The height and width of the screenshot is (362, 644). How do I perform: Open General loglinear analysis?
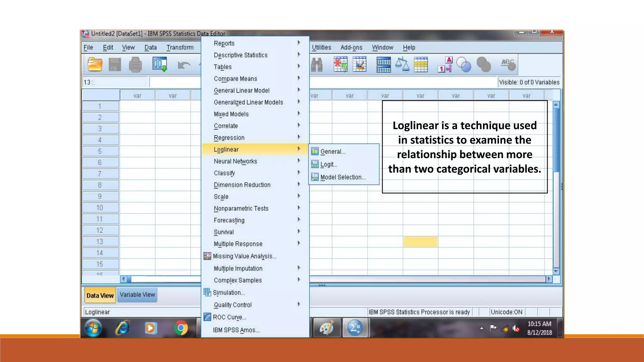[x=344, y=151]
